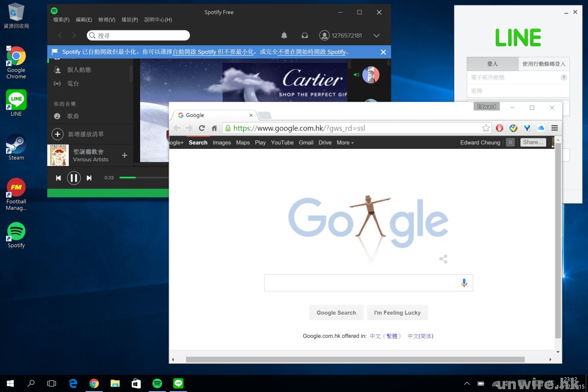Click the Chrome reload page icon
Viewport: 588px width, 392px height.
(x=202, y=128)
